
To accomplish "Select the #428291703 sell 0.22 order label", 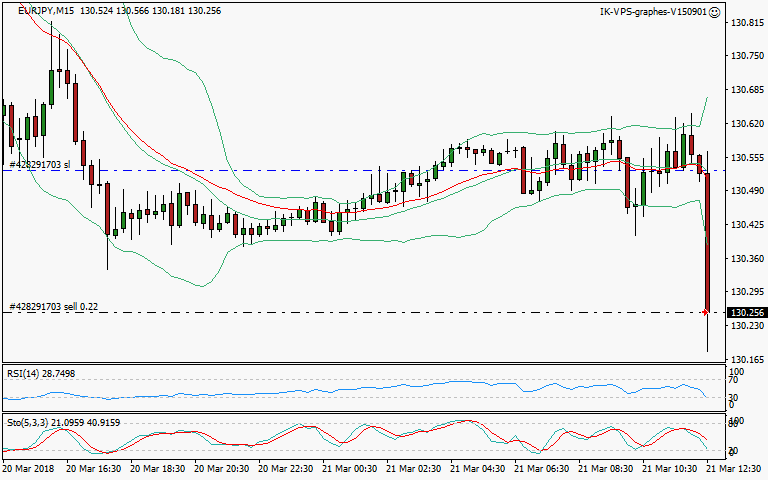I will pos(53,306).
